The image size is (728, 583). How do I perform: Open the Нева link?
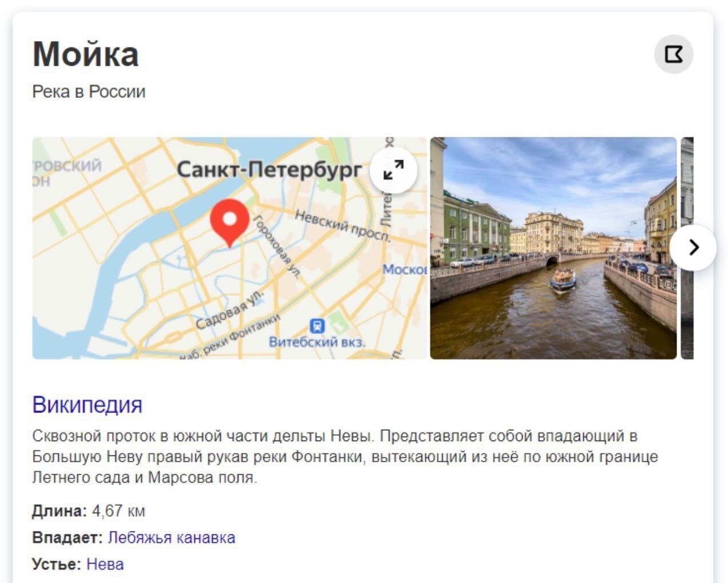click(x=105, y=564)
